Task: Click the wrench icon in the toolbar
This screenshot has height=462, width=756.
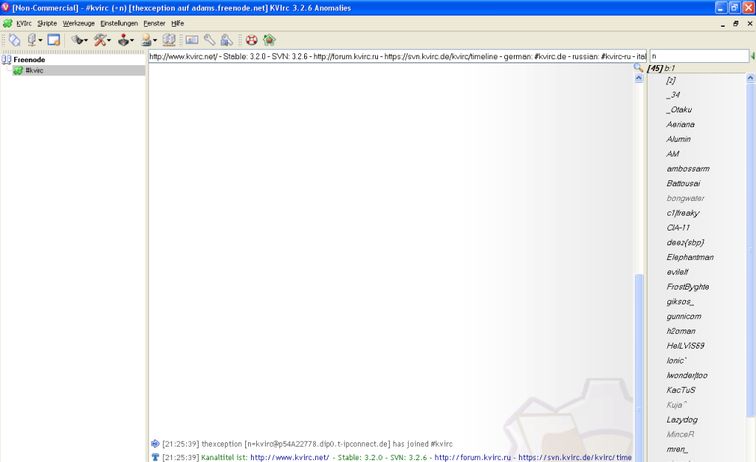Action: pyautogui.click(x=210, y=40)
